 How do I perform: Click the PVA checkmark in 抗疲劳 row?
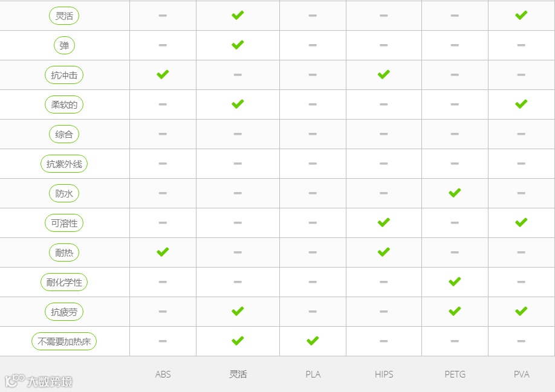[x=521, y=312]
